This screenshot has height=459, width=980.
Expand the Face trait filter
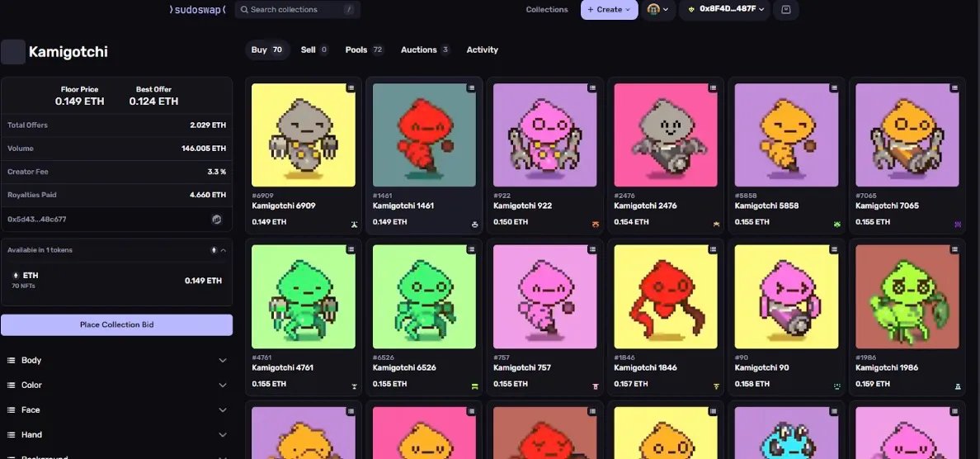(x=117, y=410)
